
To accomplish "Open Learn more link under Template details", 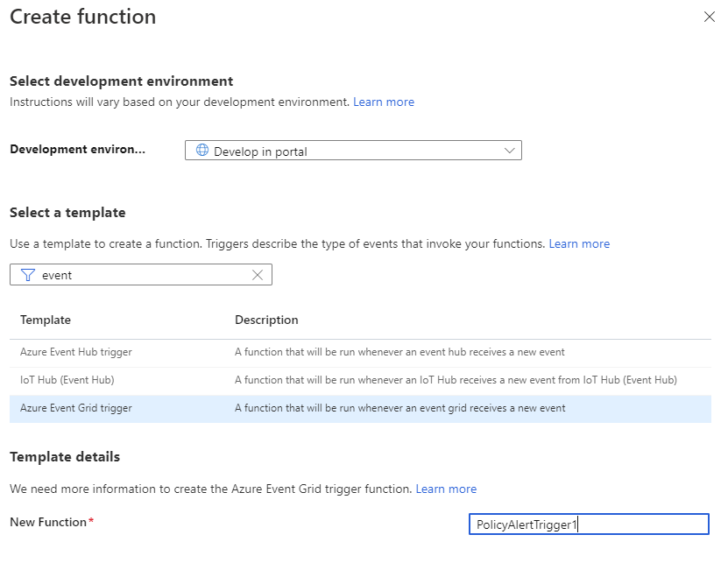I will coord(446,489).
